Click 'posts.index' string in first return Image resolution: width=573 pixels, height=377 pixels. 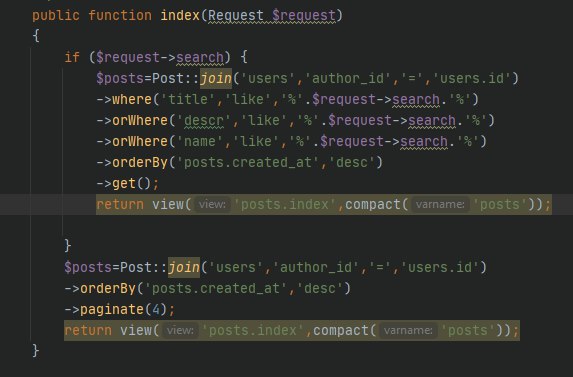pos(284,205)
